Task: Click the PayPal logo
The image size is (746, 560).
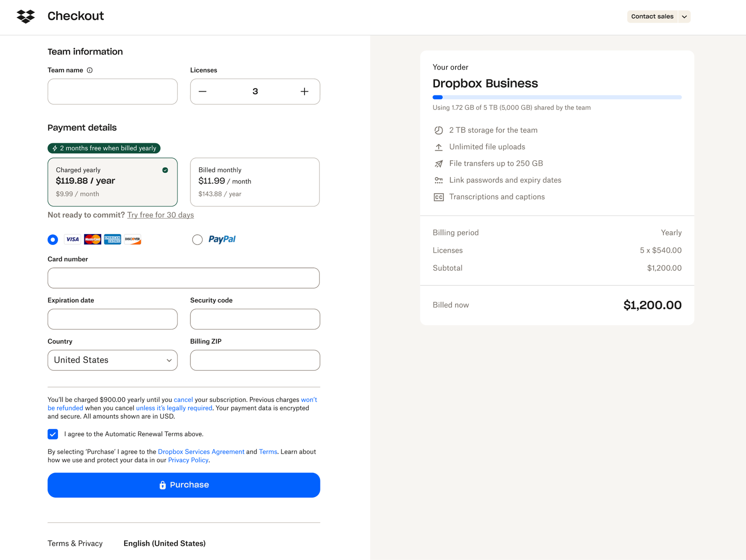Action: tap(222, 239)
